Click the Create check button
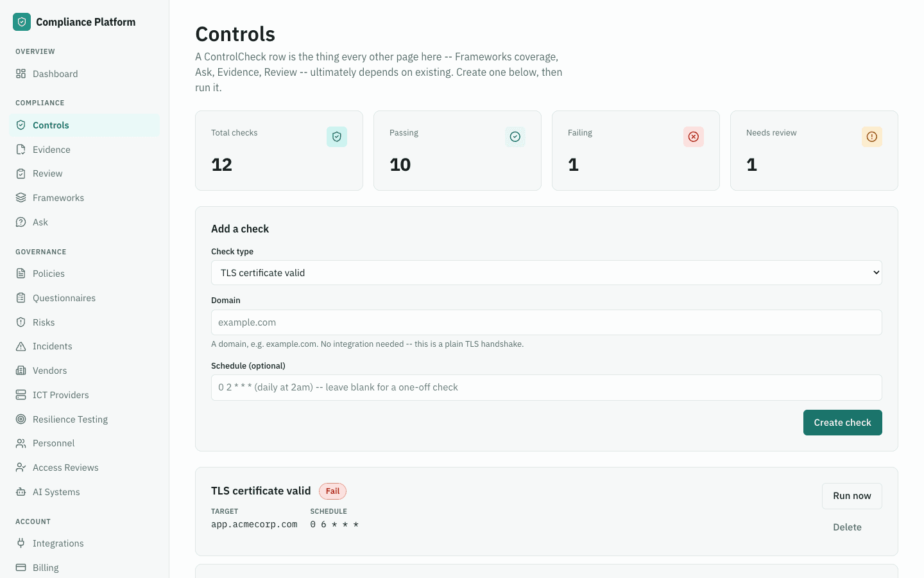Screen dimensions: 924x578 tap(843, 423)
